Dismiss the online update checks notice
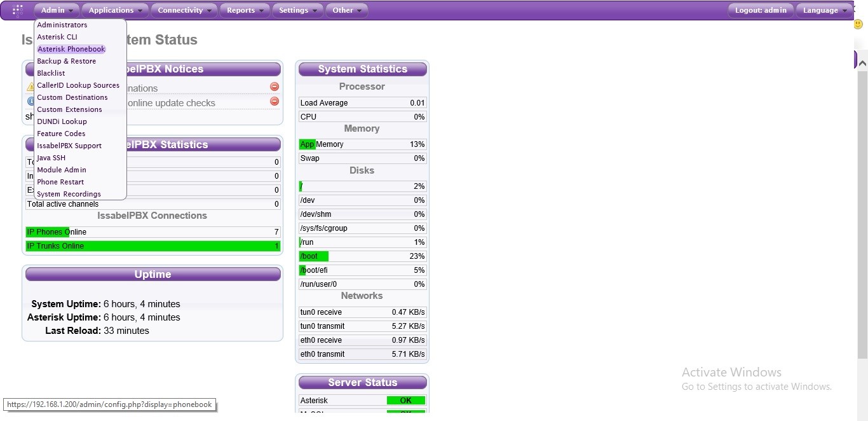This screenshot has width=868, height=421. pyautogui.click(x=275, y=101)
